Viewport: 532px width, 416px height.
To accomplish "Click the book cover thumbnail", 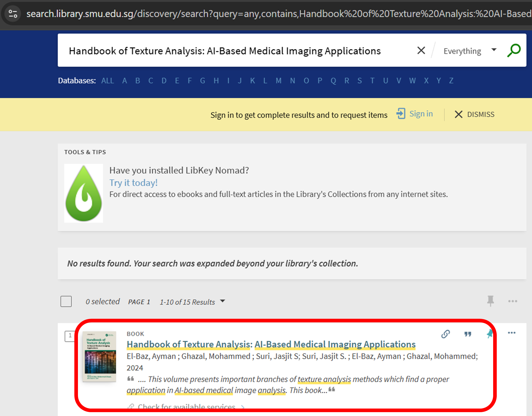I will pos(99,356).
